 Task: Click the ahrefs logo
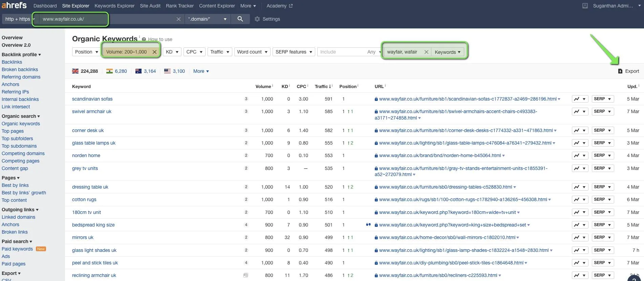[x=14, y=5]
